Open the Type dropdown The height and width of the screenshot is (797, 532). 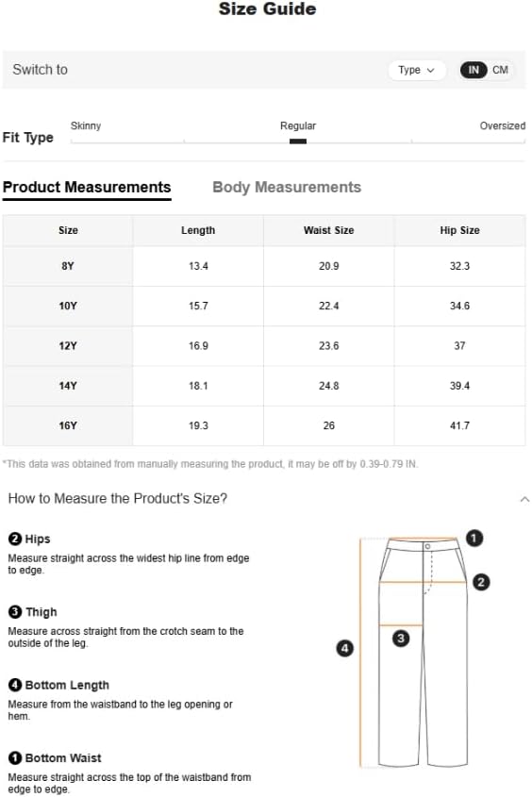[417, 70]
